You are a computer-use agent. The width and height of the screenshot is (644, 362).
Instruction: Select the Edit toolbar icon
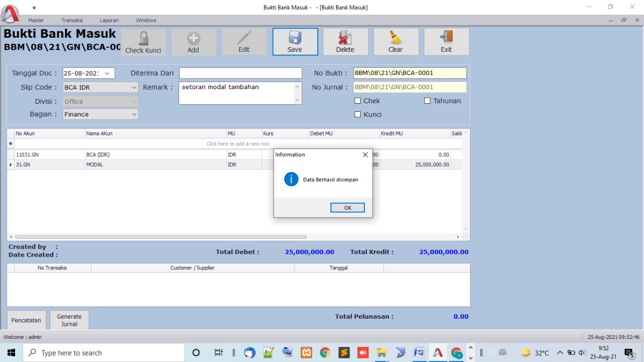(x=244, y=41)
